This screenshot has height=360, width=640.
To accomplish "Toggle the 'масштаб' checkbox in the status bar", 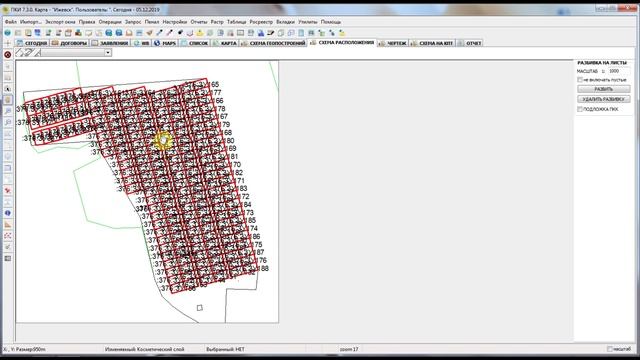I will (609, 349).
